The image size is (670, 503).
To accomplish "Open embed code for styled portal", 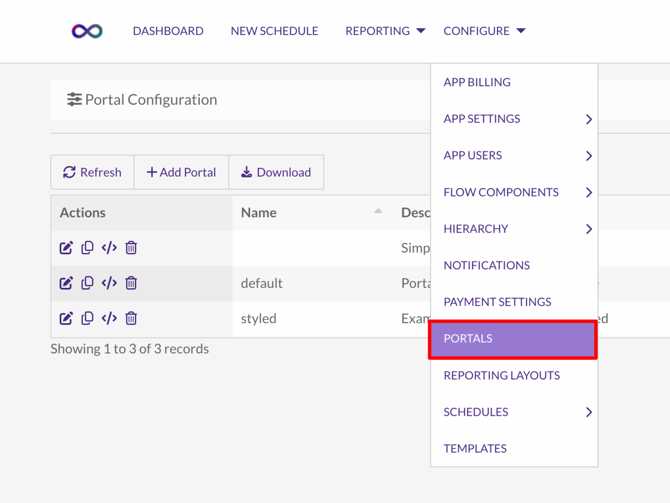I will click(x=109, y=318).
